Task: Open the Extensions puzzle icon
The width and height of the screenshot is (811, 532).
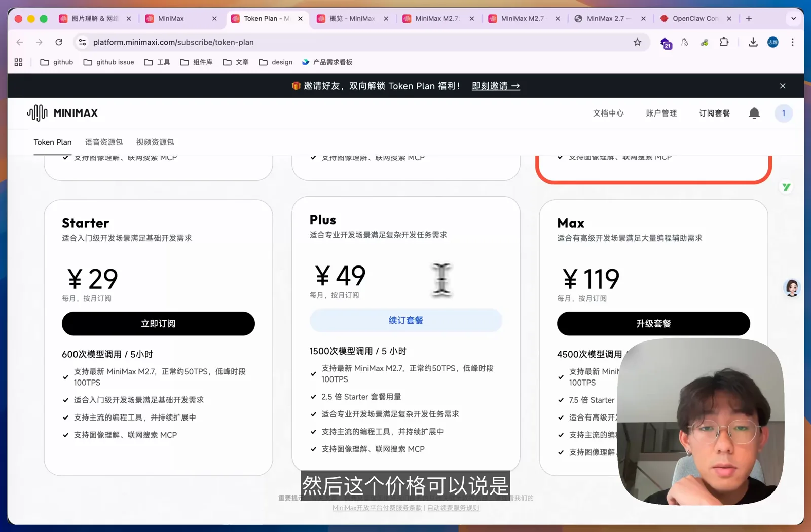Action: click(x=724, y=42)
